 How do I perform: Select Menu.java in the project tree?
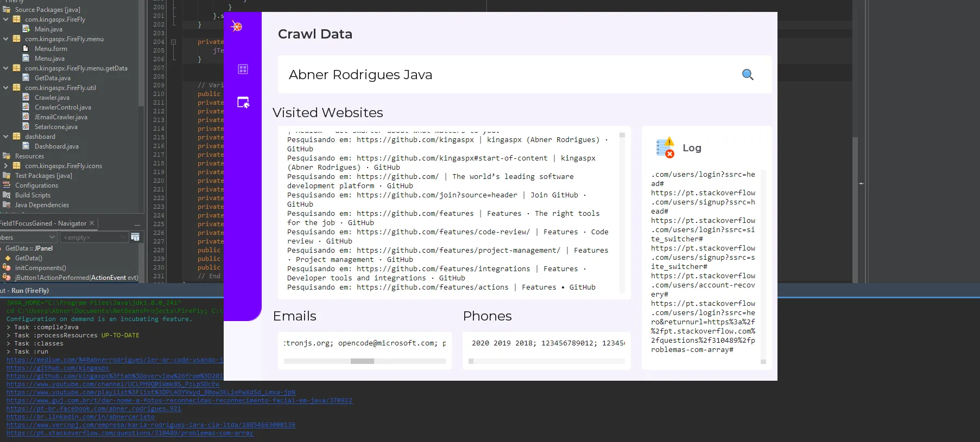tap(49, 58)
